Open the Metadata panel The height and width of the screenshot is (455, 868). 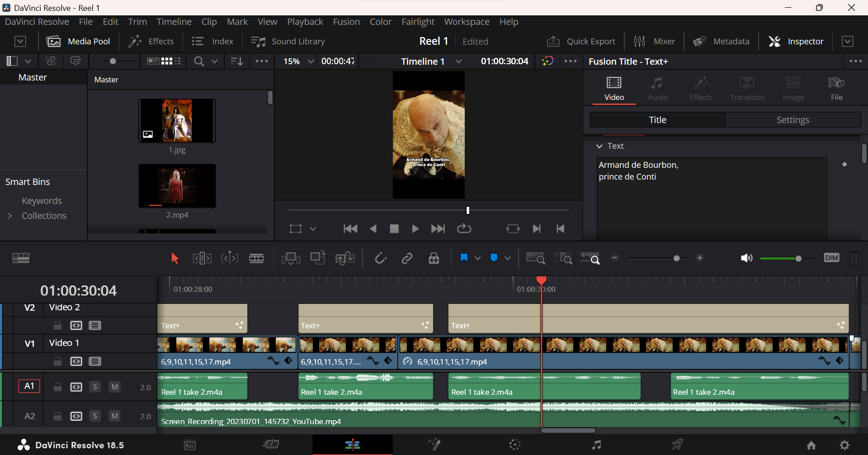[721, 41]
